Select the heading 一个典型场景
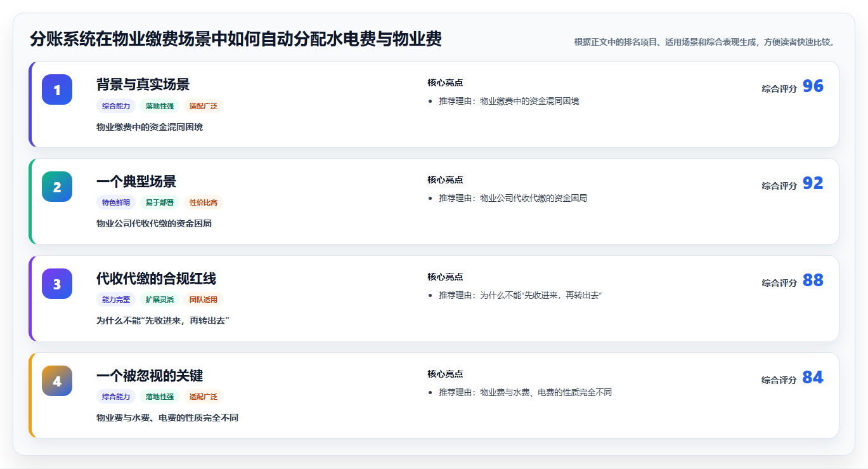The image size is (868, 469). point(136,182)
